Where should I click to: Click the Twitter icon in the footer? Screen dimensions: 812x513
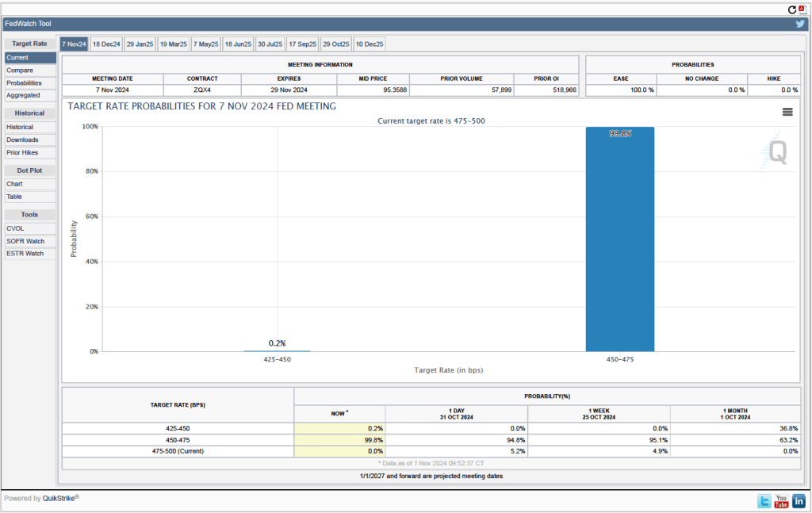[764, 501]
